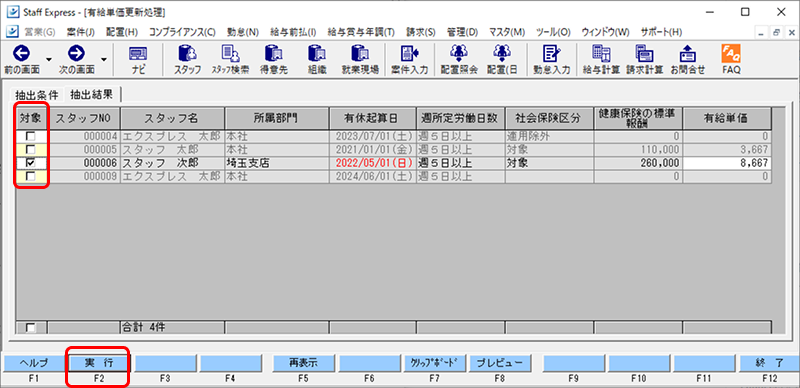This screenshot has height=388, width=800.
Task: Sort by スタッフNO column header
Action: pos(84,118)
